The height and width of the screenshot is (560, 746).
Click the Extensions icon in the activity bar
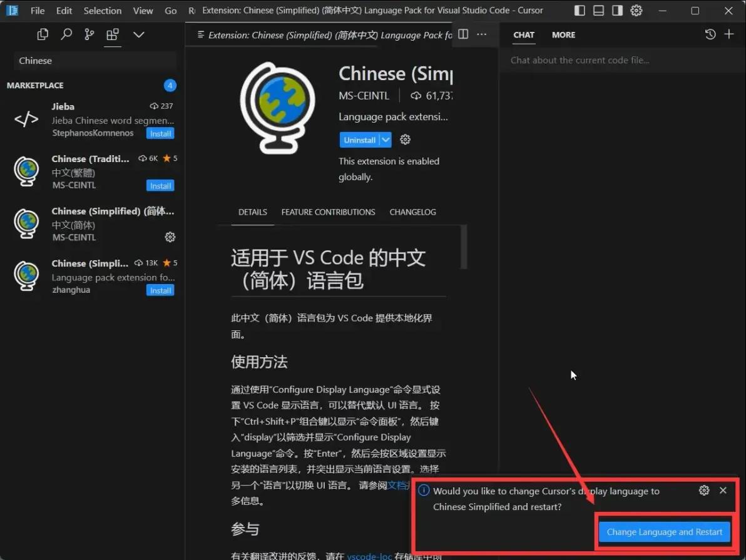pos(113,34)
